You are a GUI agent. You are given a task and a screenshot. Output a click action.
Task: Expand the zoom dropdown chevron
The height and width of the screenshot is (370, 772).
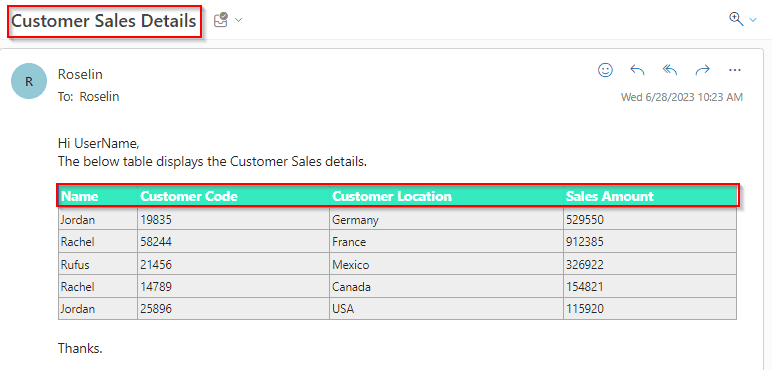click(x=752, y=20)
